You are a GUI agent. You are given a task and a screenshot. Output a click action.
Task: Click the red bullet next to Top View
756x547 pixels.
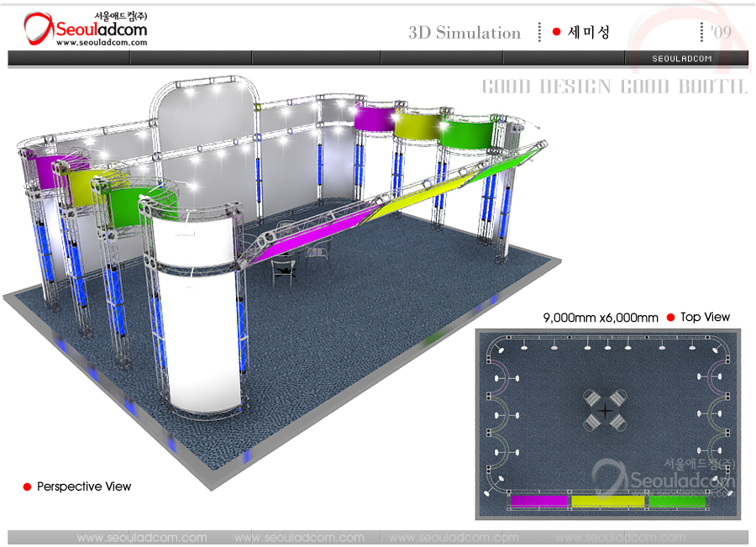click(670, 318)
